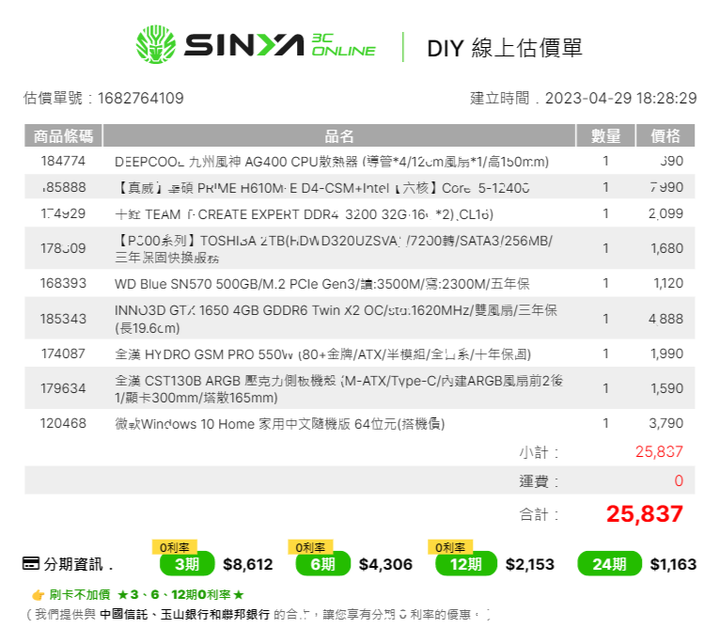Click product code 184774

click(63, 161)
